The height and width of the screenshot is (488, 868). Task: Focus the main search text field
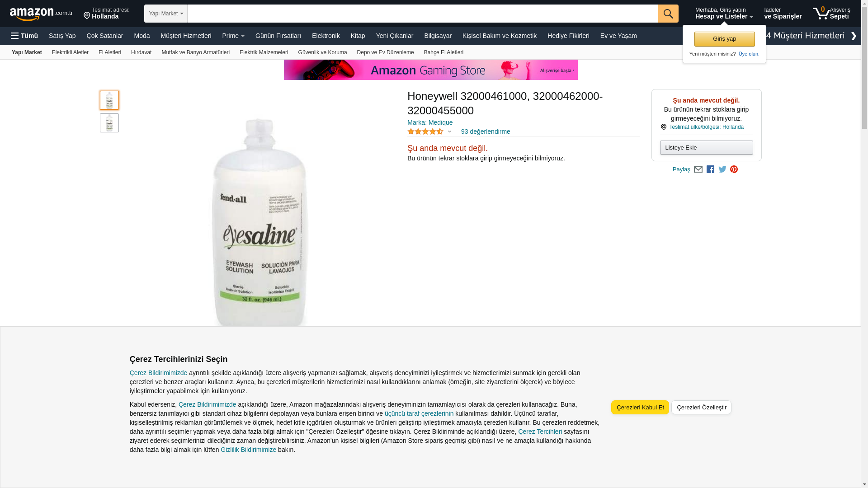(x=423, y=14)
